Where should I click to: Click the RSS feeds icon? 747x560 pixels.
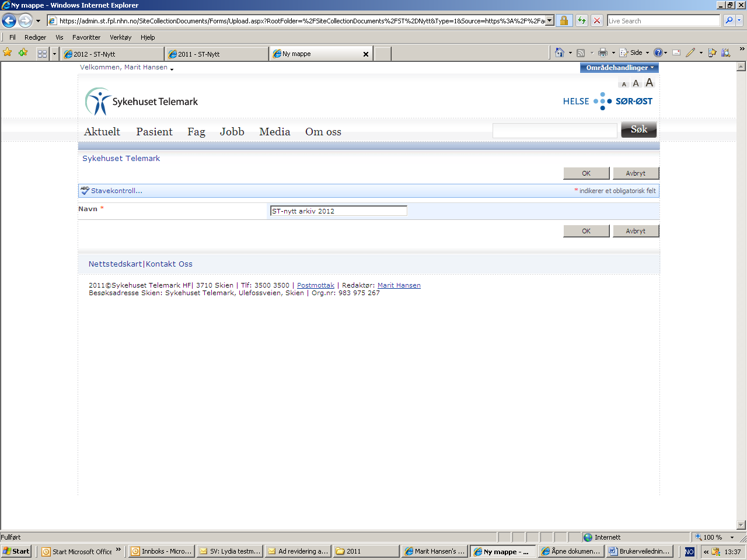[x=581, y=52]
